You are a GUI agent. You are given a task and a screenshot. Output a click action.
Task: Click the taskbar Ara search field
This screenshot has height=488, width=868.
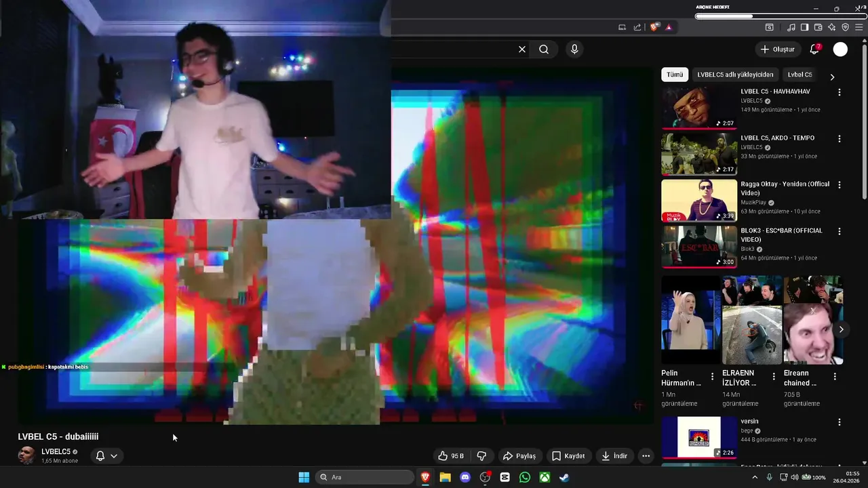click(x=364, y=477)
